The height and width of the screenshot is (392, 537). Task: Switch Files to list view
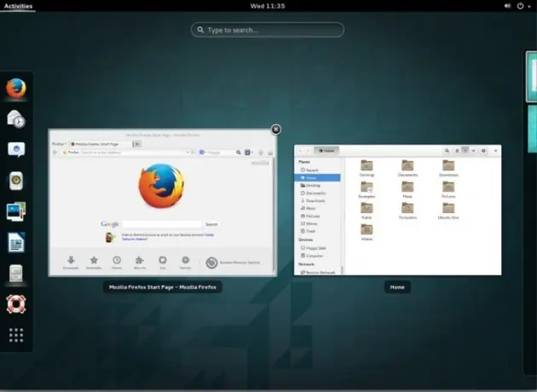[457, 151]
